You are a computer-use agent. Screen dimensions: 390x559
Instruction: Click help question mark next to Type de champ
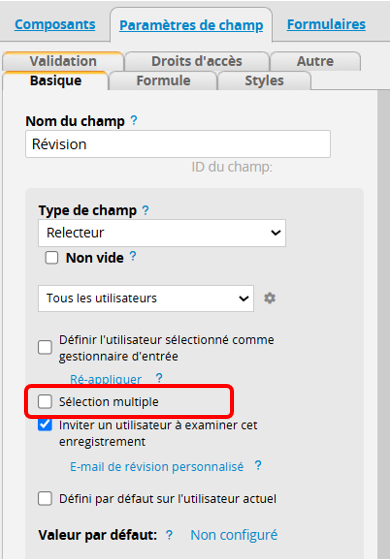coord(145,210)
